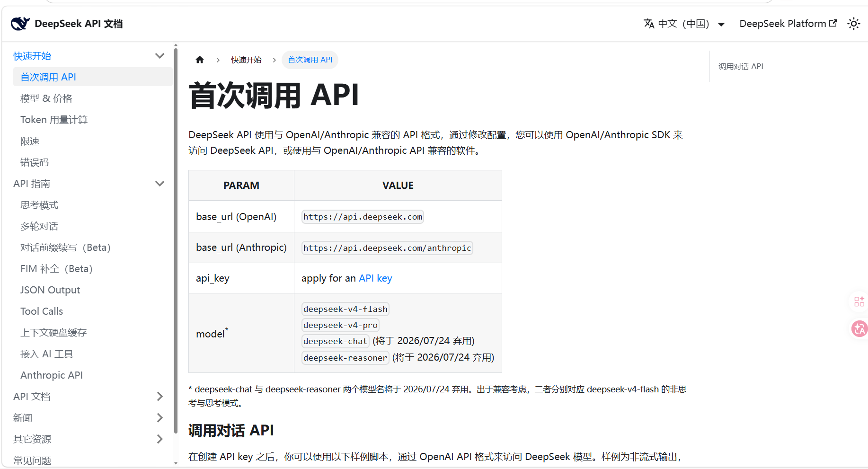Click the API 文档 sidebar category label
The image size is (868, 469).
pos(32,397)
